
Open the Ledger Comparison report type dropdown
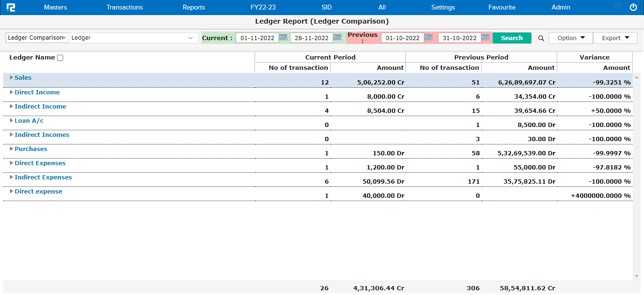pyautogui.click(x=37, y=38)
